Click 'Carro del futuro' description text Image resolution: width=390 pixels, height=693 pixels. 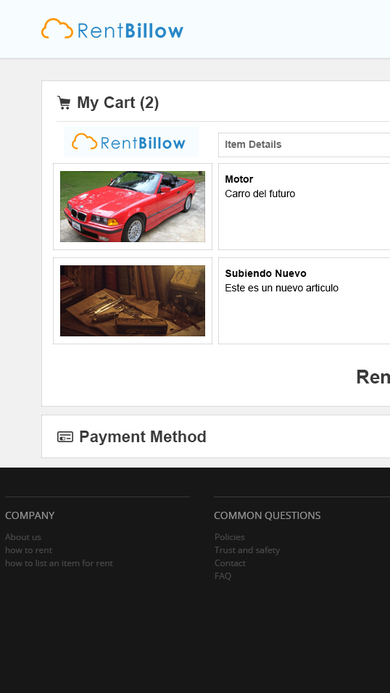click(x=260, y=194)
